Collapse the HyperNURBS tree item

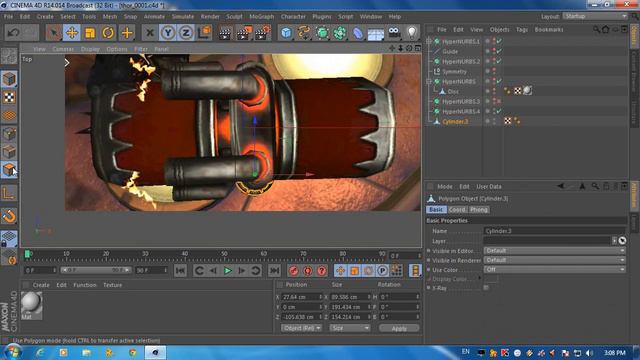pos(429,81)
